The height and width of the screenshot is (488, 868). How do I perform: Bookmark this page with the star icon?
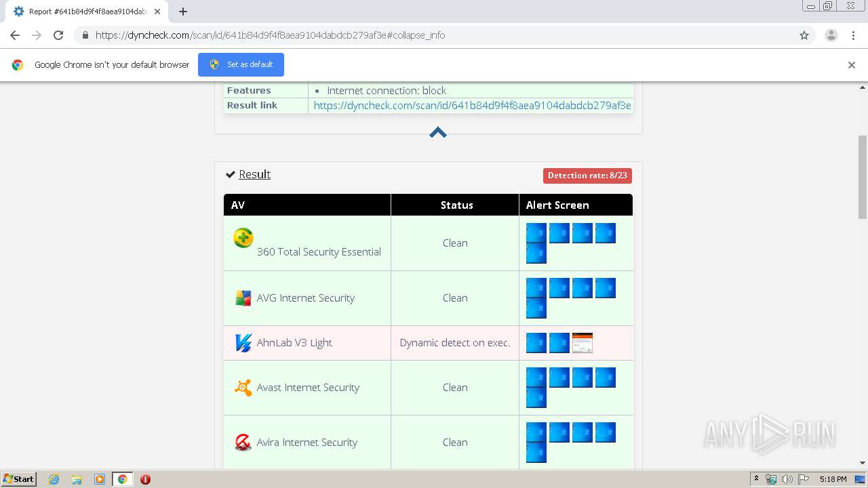(804, 35)
